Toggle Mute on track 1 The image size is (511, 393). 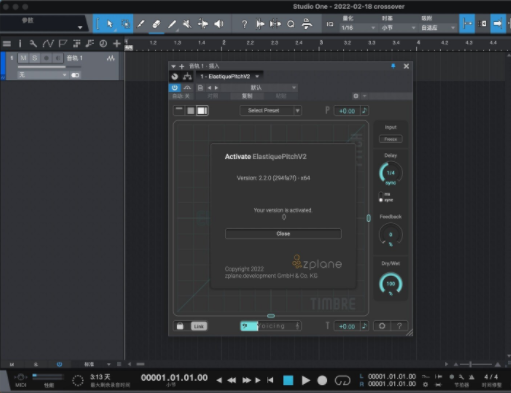23,58
